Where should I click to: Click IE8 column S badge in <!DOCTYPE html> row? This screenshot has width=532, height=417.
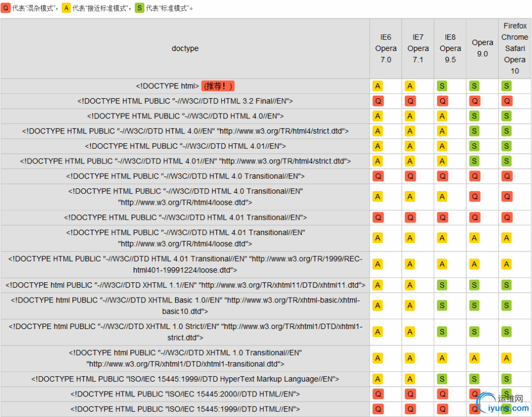(x=442, y=86)
